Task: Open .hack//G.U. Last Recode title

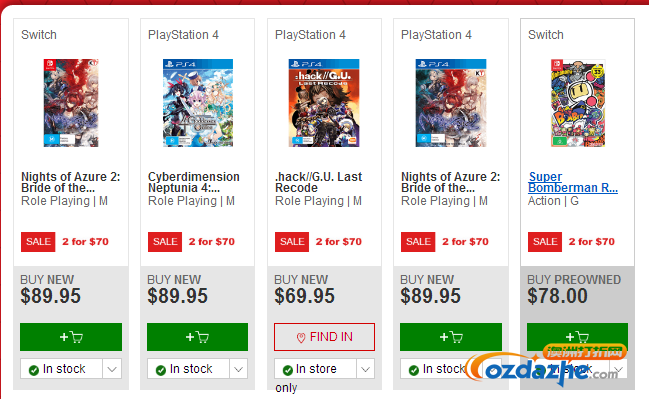Action: click(318, 182)
